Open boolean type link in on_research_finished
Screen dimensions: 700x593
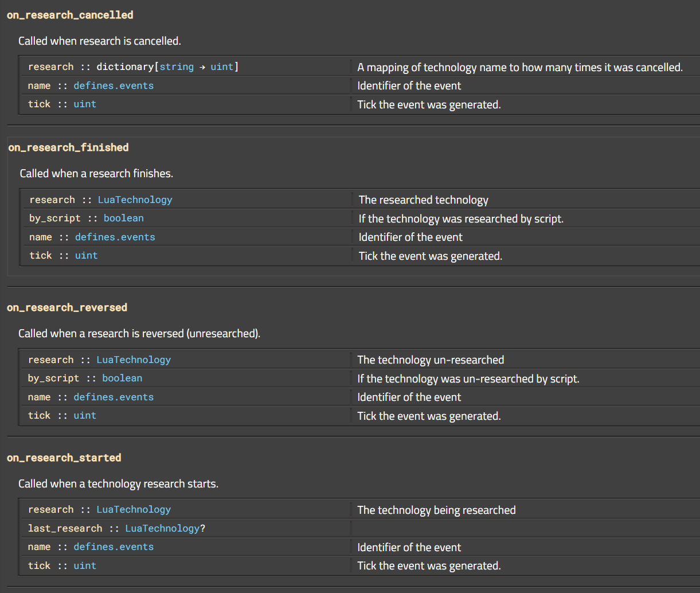[124, 218]
